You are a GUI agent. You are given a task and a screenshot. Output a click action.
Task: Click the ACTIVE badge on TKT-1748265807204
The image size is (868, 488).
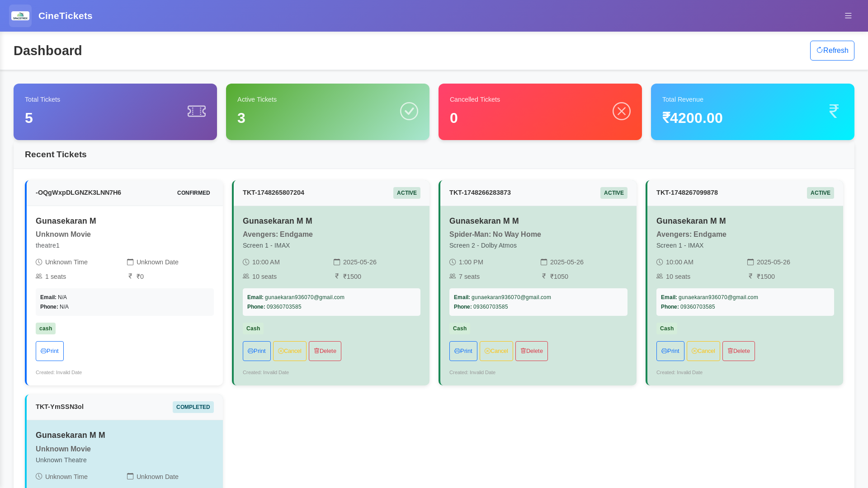point(407,193)
